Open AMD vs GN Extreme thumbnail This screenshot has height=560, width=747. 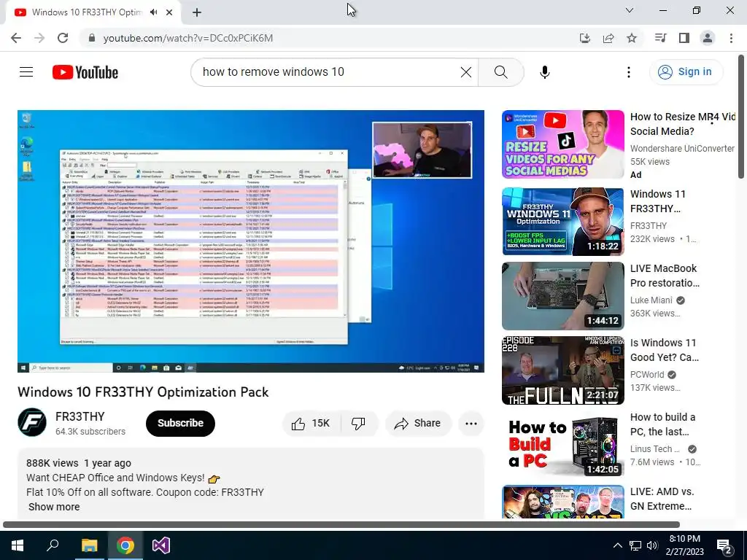click(562, 502)
